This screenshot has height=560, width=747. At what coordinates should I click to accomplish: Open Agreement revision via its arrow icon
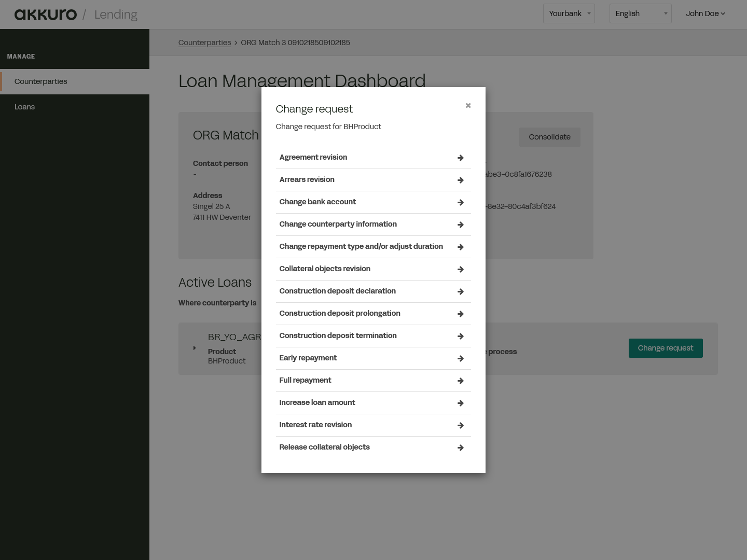click(460, 158)
